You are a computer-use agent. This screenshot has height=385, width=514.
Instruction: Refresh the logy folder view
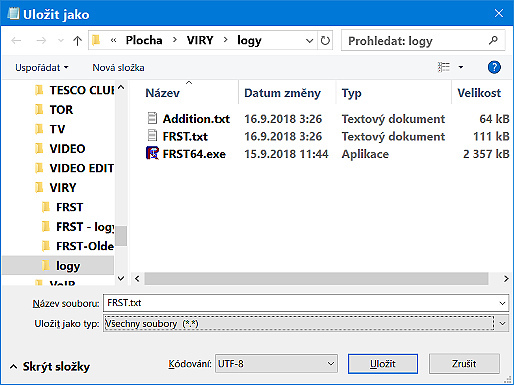[325, 41]
